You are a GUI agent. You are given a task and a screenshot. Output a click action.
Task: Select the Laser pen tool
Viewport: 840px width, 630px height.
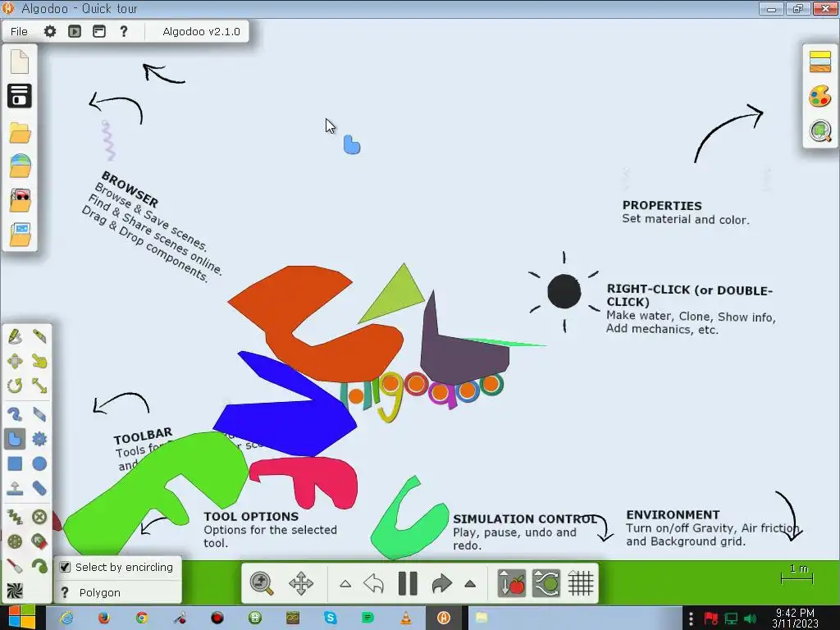pyautogui.click(x=15, y=566)
